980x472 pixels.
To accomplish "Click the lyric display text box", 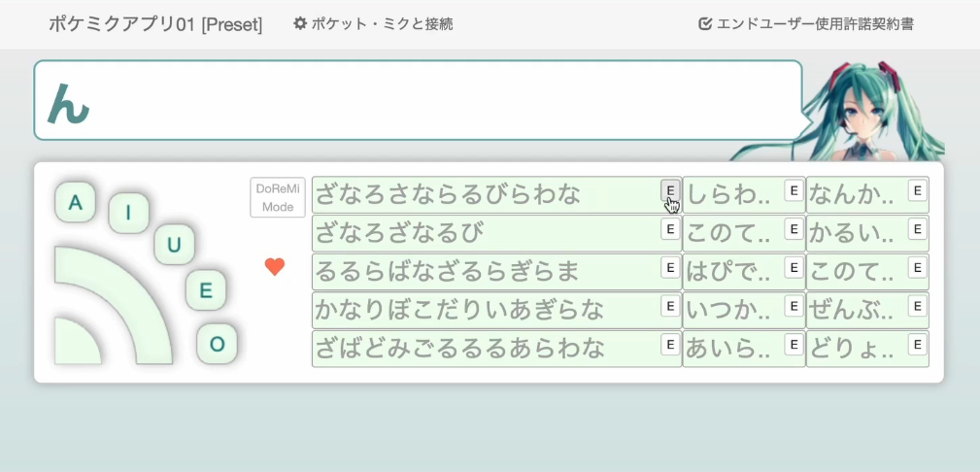I will (418, 101).
